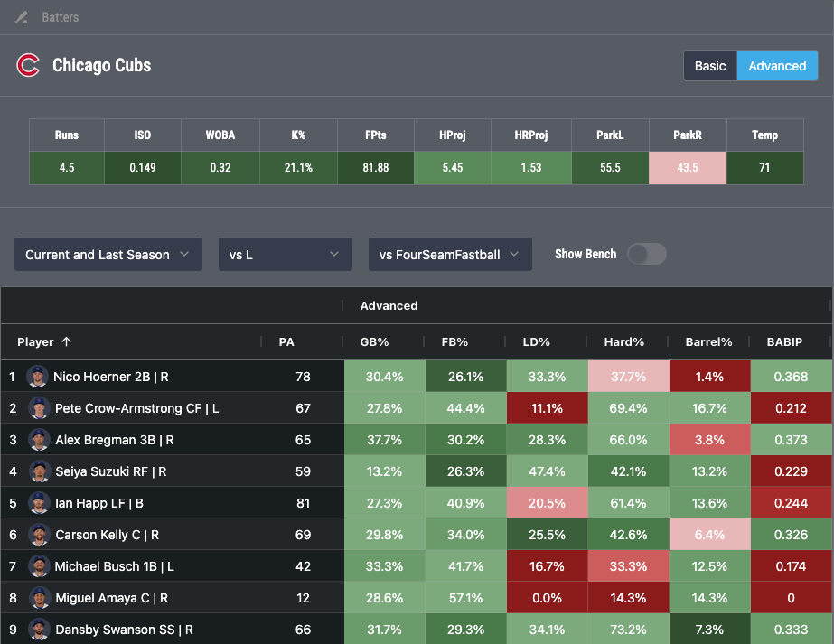This screenshot has width=834, height=644.
Task: Click the Chicago Cubs team name
Action: pos(101,65)
